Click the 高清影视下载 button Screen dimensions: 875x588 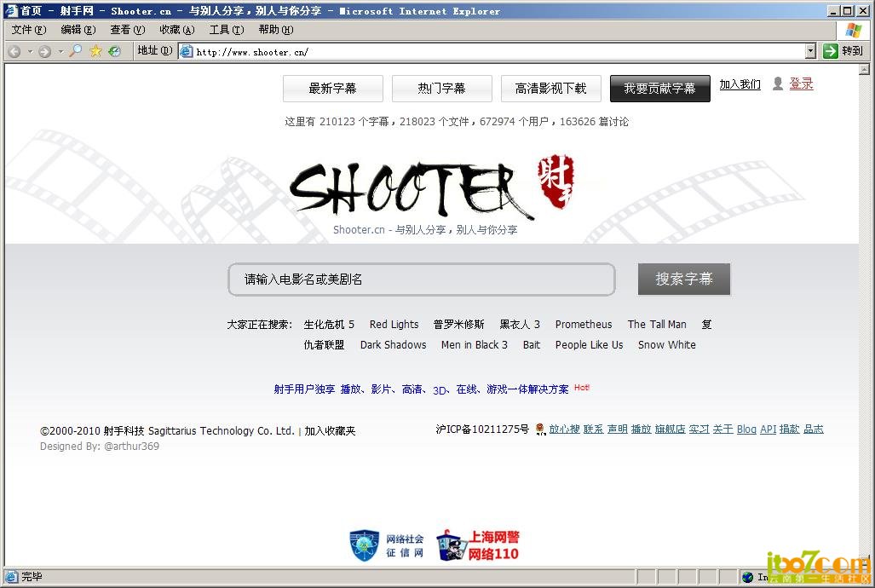pyautogui.click(x=550, y=89)
